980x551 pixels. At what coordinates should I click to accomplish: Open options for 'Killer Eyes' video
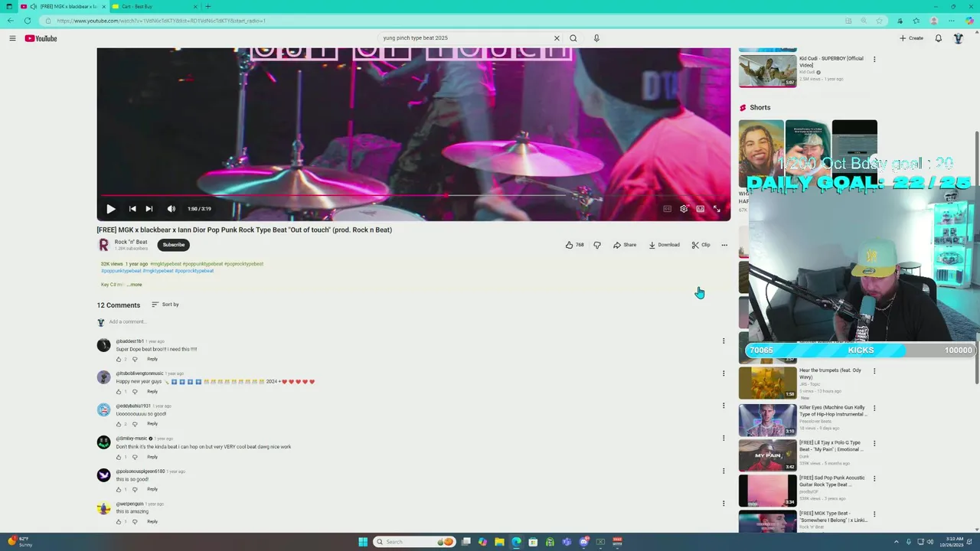874,408
